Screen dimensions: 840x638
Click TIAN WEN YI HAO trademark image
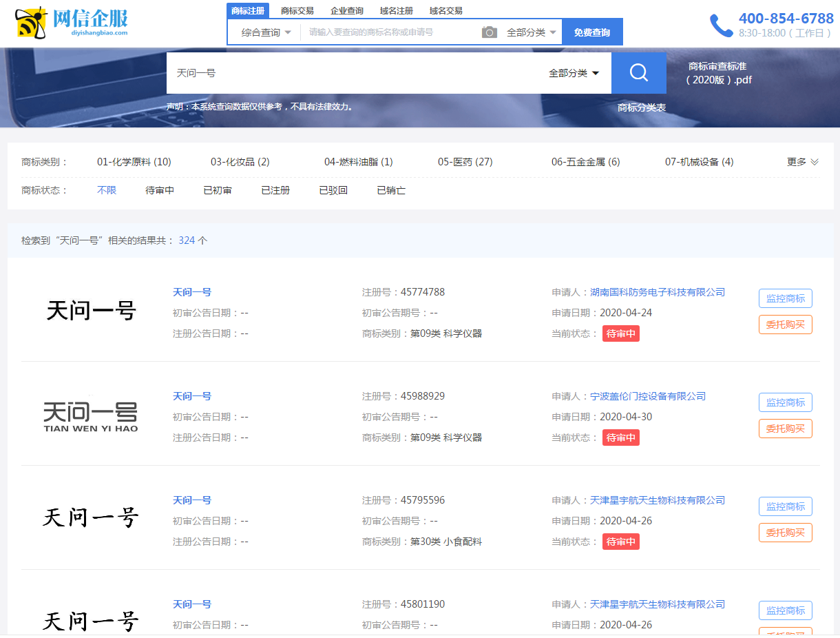pos(91,416)
